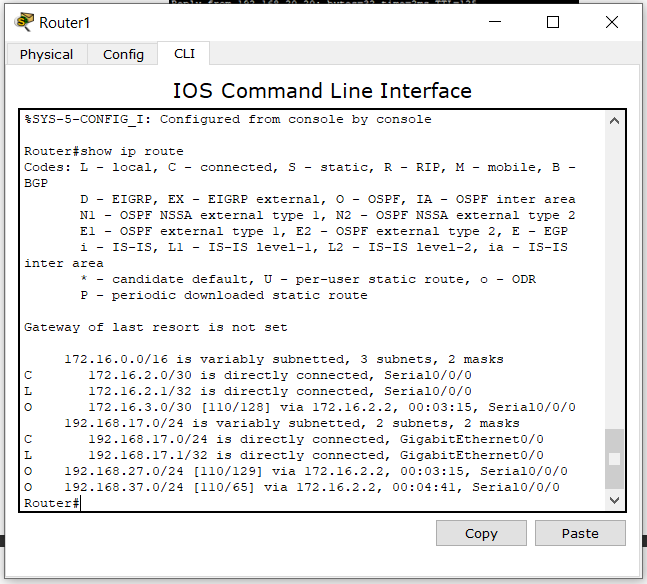Close the Router1 window
This screenshot has width=647, height=584.
tap(612, 22)
